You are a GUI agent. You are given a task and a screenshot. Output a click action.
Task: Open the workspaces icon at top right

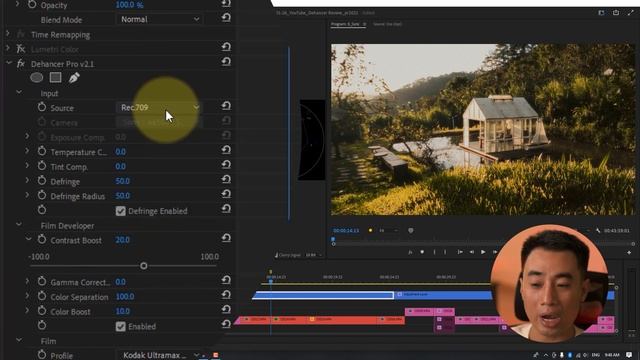pos(601,13)
